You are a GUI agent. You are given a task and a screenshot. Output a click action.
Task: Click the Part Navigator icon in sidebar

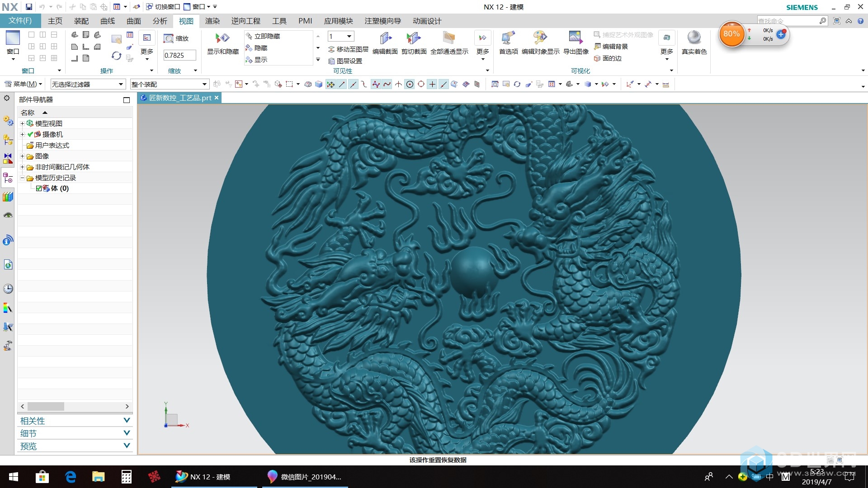[8, 178]
